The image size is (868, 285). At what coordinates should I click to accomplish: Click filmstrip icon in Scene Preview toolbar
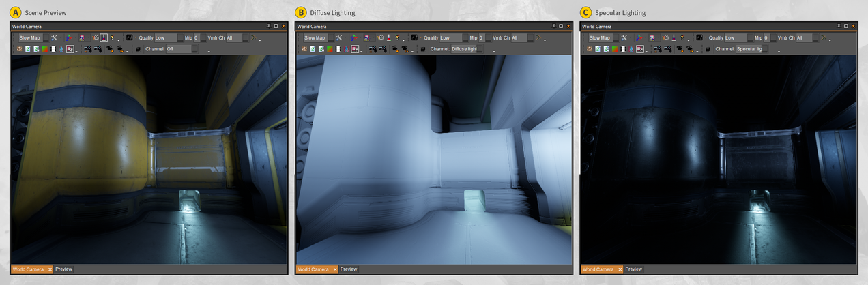(x=53, y=49)
